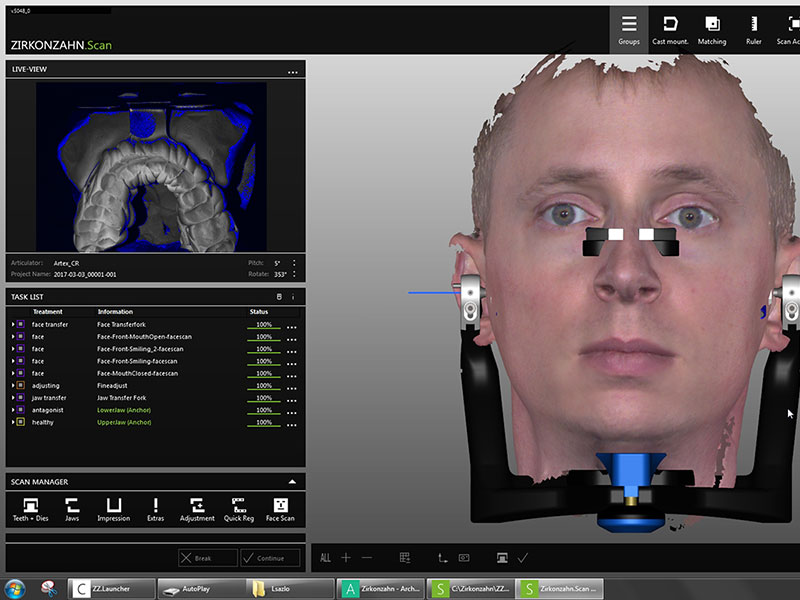The image size is (800, 600).
Task: Expand the jaw transfer task row
Action: (x=13, y=398)
